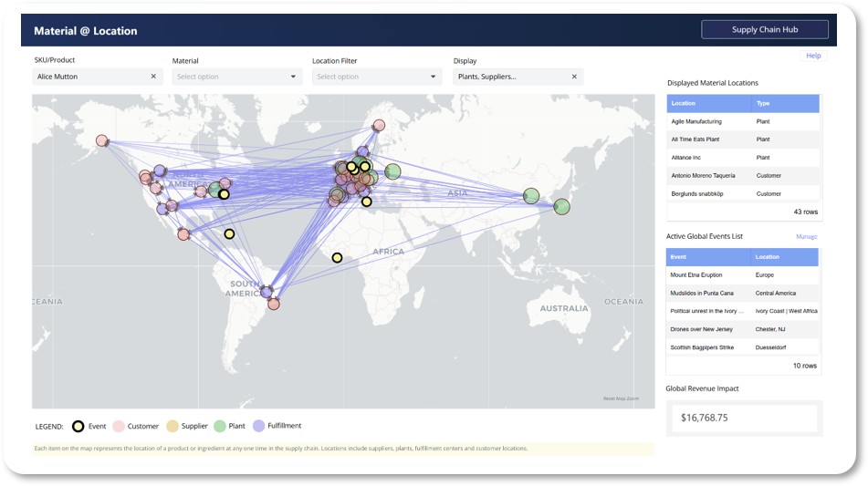This screenshot has width=868, height=486.
Task: Click the Scandinavia fulfillment marker above central Europe
Action: (362, 151)
